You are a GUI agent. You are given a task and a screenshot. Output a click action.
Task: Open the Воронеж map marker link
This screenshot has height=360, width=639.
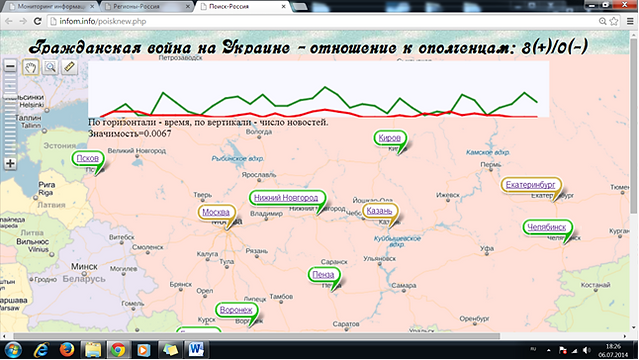point(236,310)
